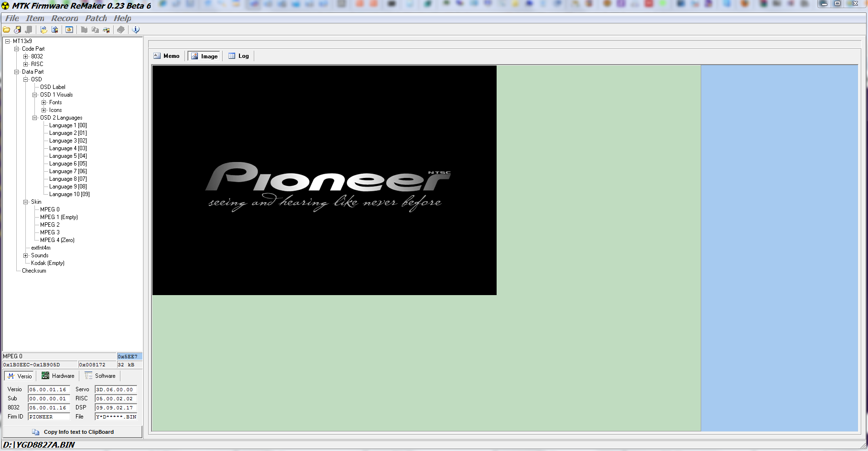Image resolution: width=868 pixels, height=451 pixels.
Task: Click the picture-with-chip toolbar icon
Action: (x=106, y=30)
